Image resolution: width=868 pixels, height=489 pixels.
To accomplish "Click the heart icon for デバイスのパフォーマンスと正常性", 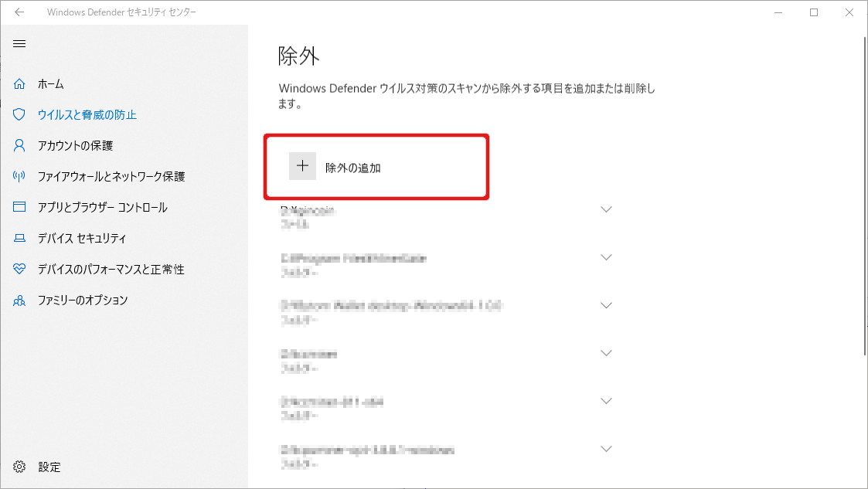I will [x=19, y=269].
